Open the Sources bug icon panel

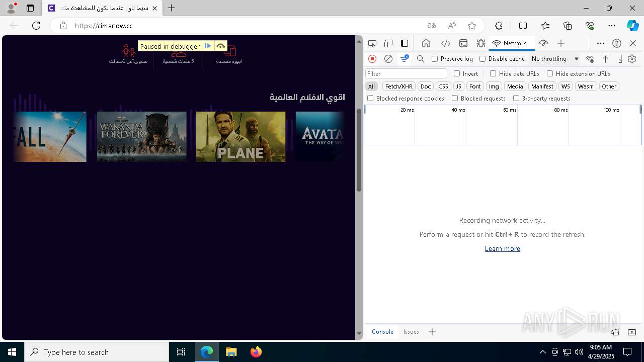pyautogui.click(x=481, y=43)
